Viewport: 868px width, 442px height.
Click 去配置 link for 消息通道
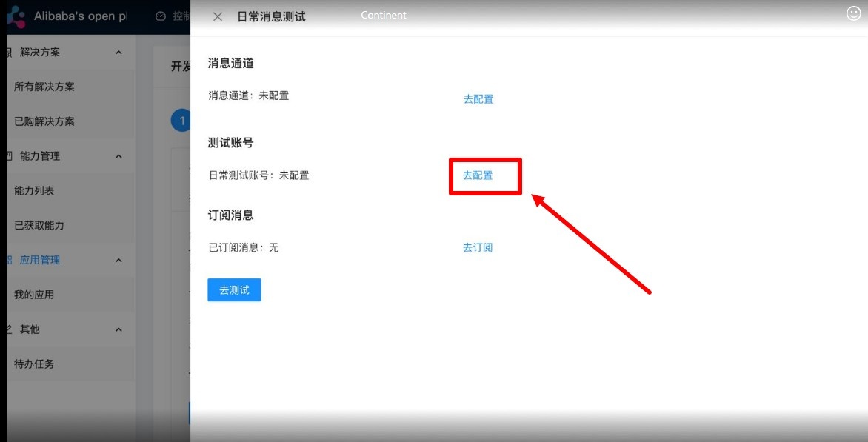[x=478, y=99]
